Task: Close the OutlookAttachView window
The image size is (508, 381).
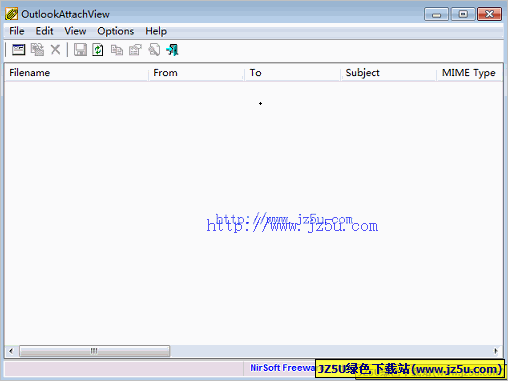Action: 489,14
